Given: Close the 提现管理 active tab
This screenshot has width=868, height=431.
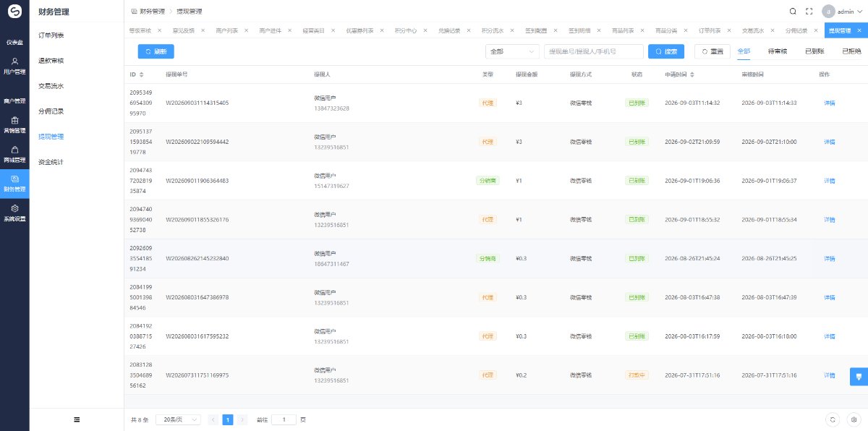Looking at the screenshot, I should pos(859,31).
